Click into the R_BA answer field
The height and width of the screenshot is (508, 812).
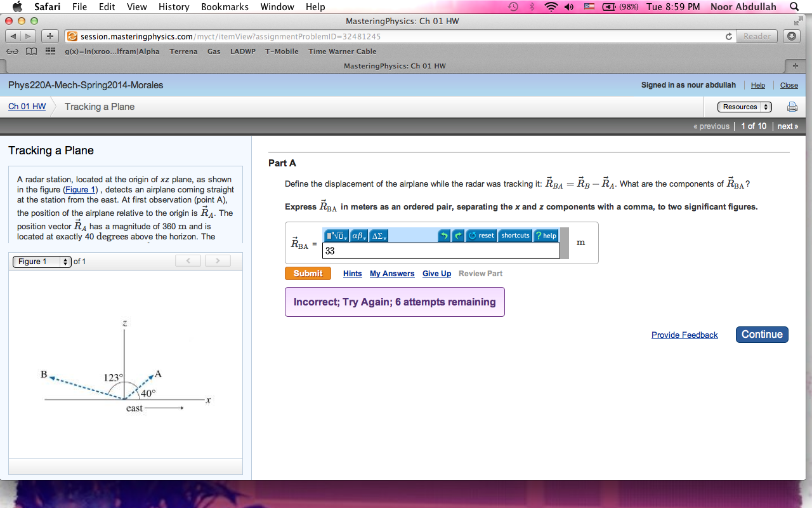point(442,251)
